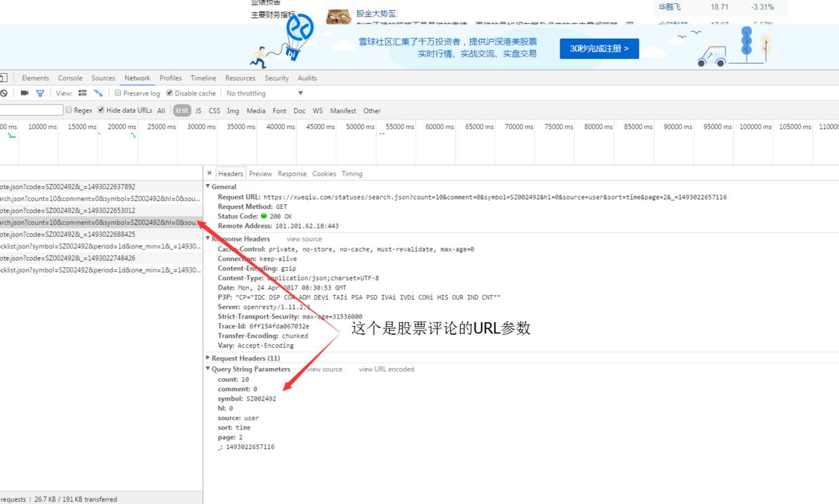Click the 60000 ms timeline marker
The image size is (839, 504).
click(x=440, y=127)
